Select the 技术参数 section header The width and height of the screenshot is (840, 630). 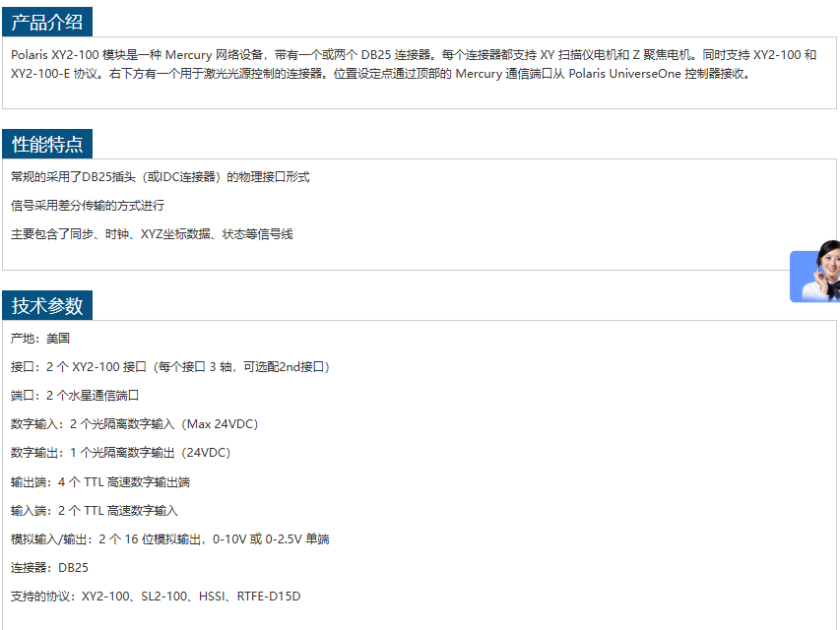[x=47, y=305]
